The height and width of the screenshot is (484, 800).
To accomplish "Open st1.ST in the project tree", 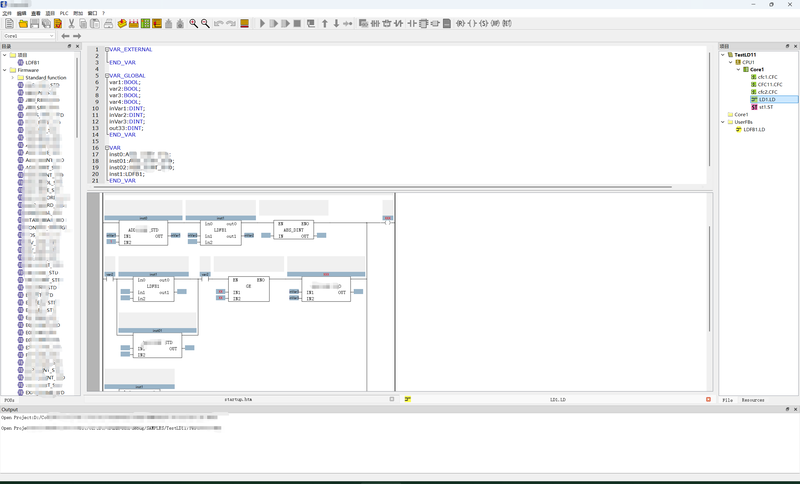I will [x=768, y=107].
